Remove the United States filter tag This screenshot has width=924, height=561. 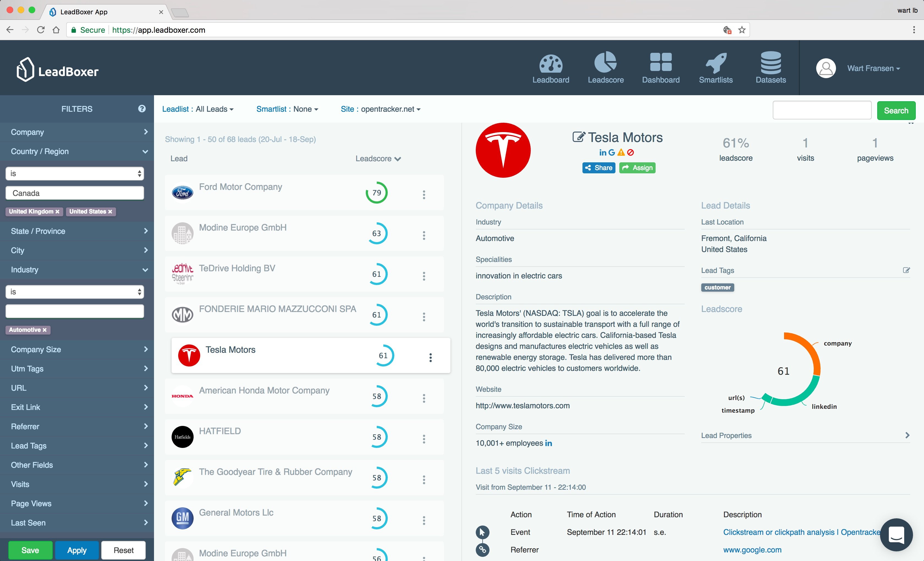coord(110,212)
